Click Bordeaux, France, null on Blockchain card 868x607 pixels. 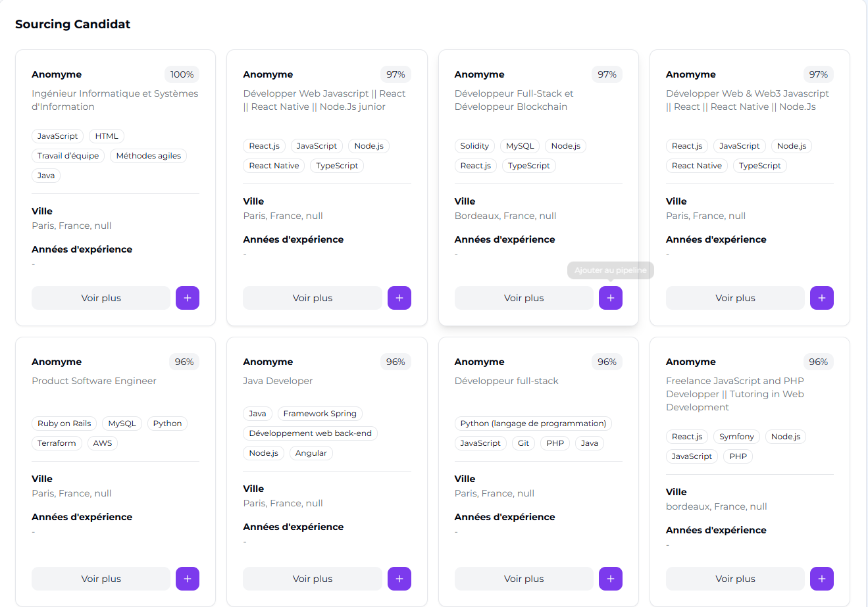click(x=505, y=216)
